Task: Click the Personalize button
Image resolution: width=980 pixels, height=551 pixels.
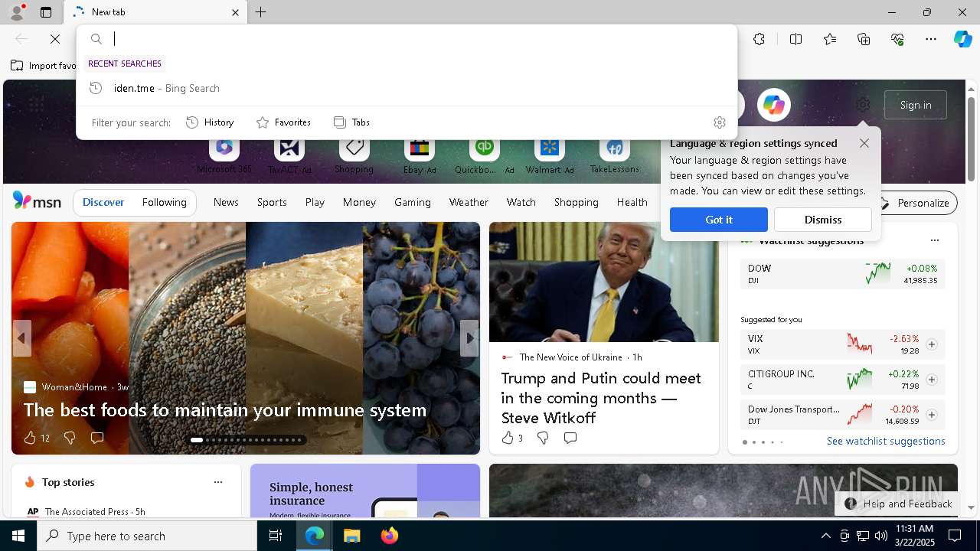Action: tap(916, 203)
